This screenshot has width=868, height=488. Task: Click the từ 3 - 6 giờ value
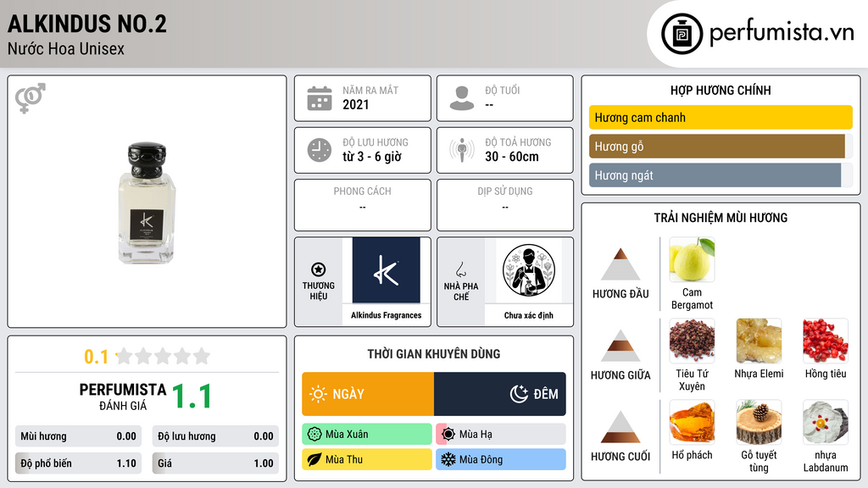click(371, 157)
